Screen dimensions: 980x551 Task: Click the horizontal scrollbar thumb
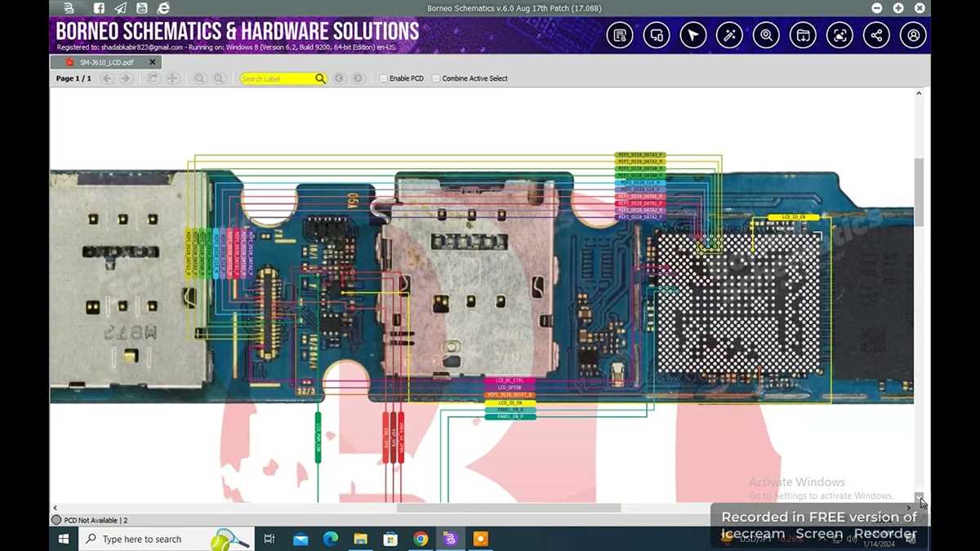click(509, 508)
